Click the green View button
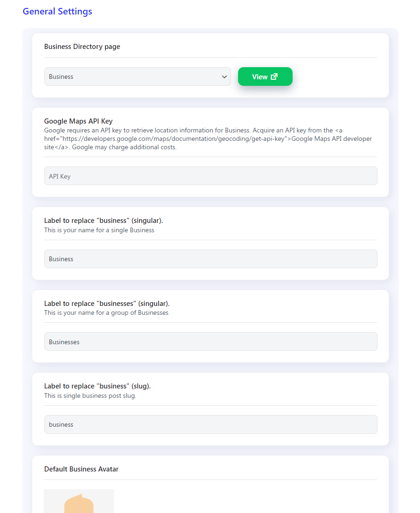This screenshot has width=420, height=513. [x=265, y=76]
